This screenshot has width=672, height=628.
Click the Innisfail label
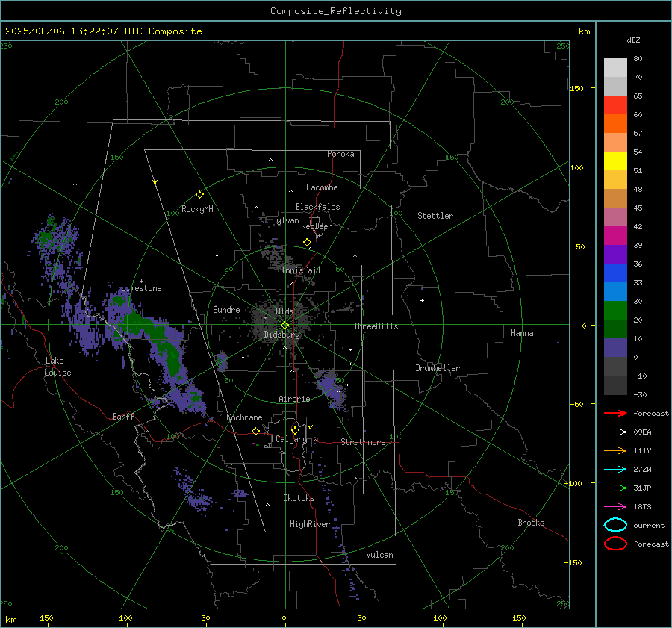302,270
